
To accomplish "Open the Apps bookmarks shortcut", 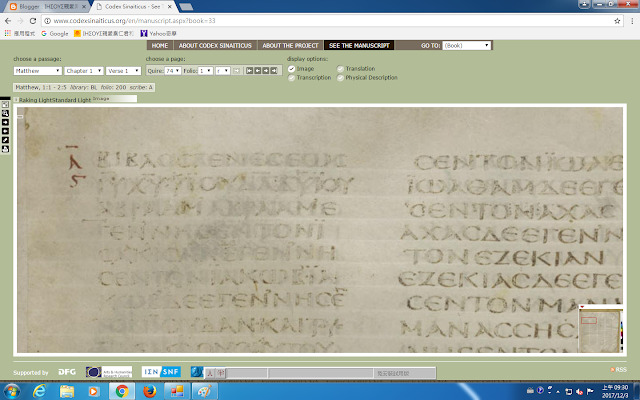I will (x=20, y=33).
